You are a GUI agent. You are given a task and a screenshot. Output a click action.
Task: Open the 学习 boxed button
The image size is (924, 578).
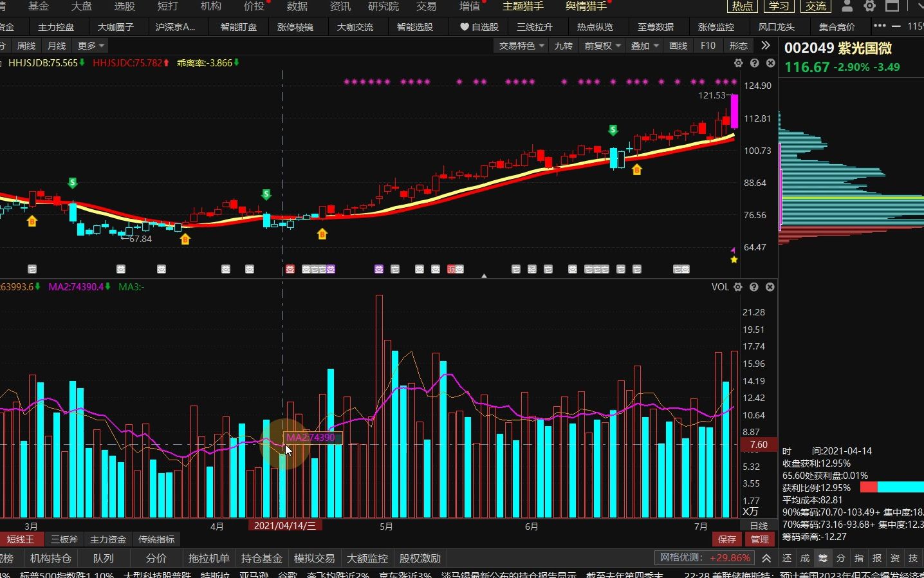pyautogui.click(x=779, y=6)
